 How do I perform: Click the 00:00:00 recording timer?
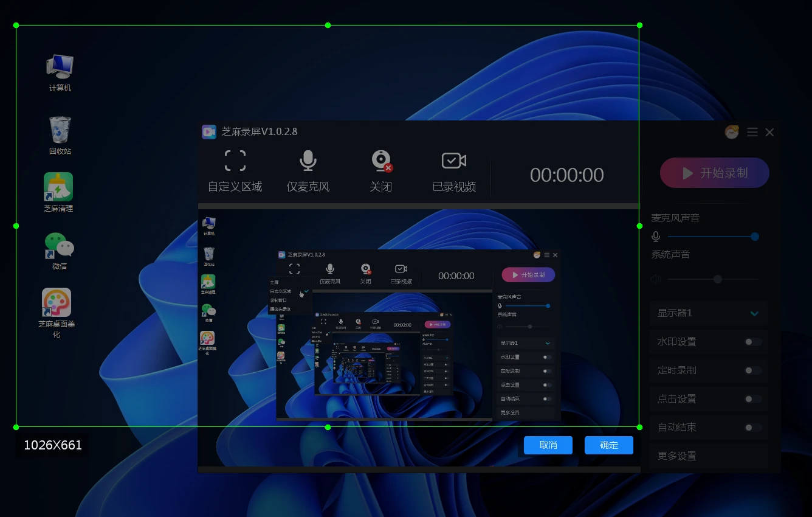point(566,175)
